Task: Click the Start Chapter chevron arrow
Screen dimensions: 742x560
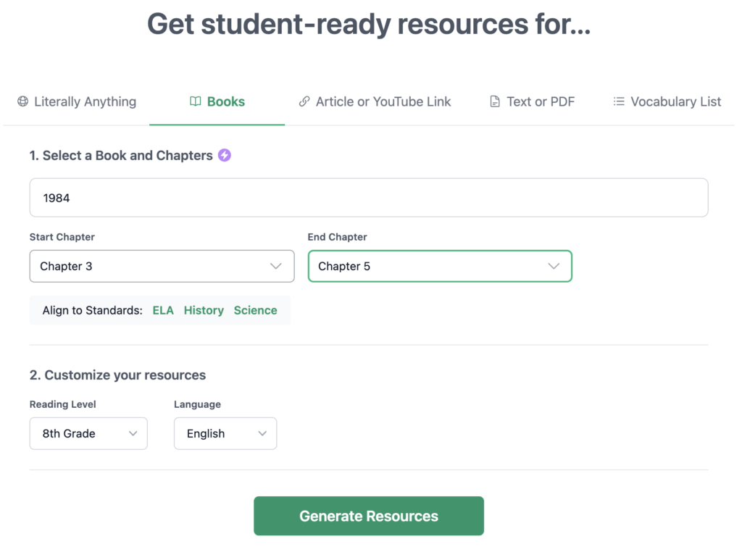Action: [276, 267]
